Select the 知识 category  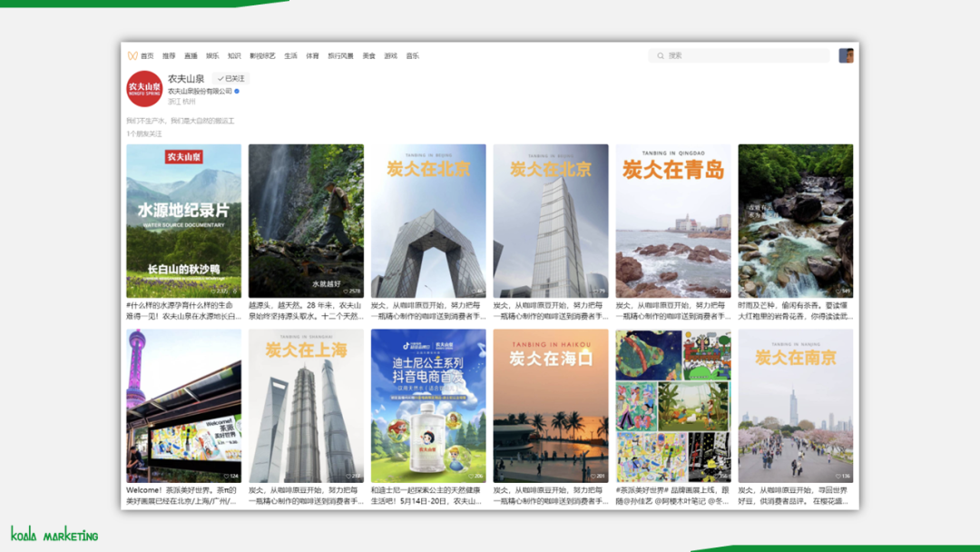tap(234, 55)
